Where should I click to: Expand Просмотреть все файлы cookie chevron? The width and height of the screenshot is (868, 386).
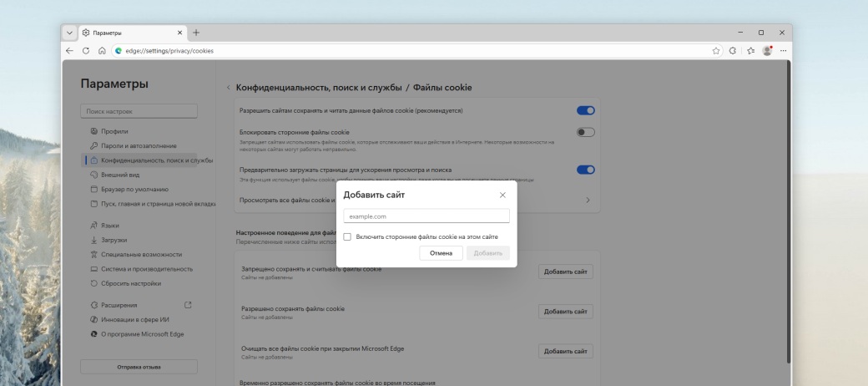588,201
